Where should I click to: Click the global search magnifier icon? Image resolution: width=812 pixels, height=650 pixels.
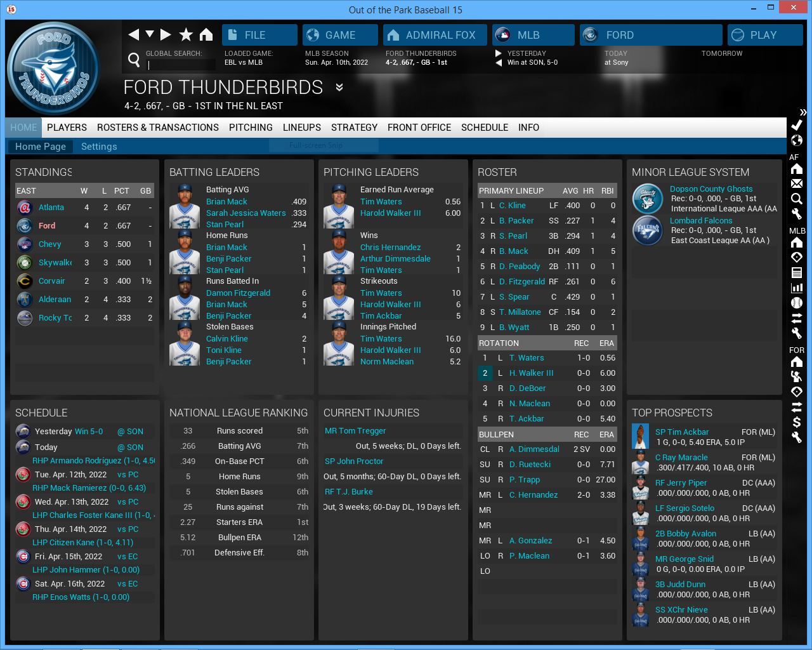click(x=134, y=60)
